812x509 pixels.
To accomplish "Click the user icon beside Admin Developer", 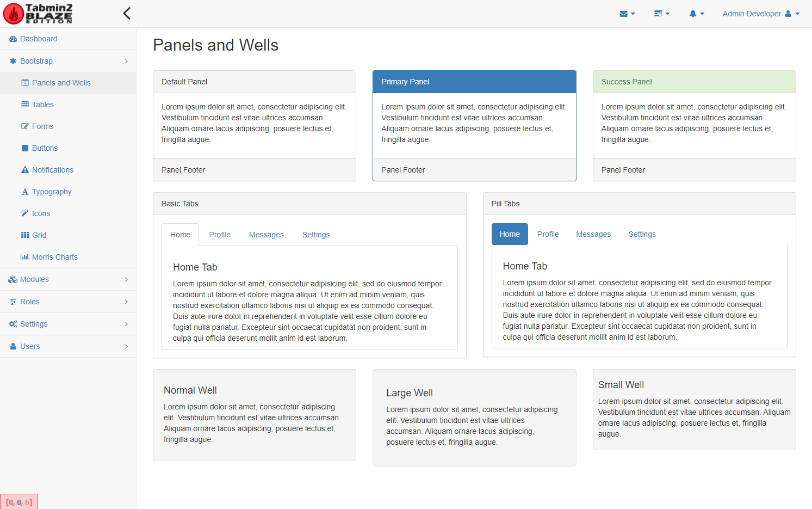I will pos(788,14).
